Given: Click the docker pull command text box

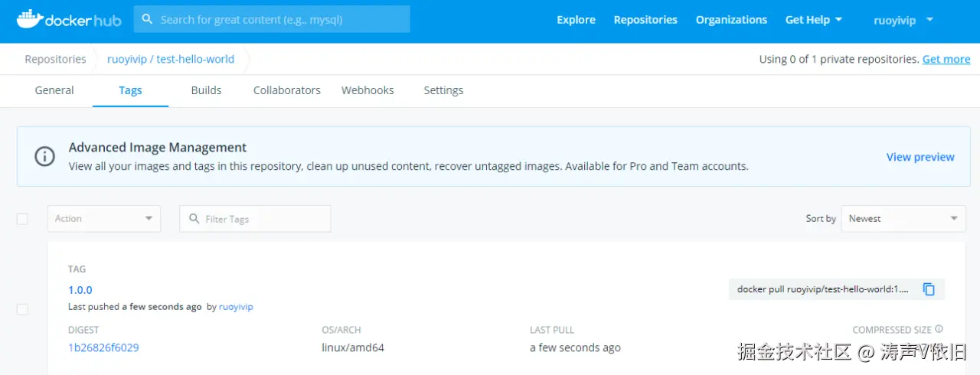Looking at the screenshot, I should (x=837, y=289).
